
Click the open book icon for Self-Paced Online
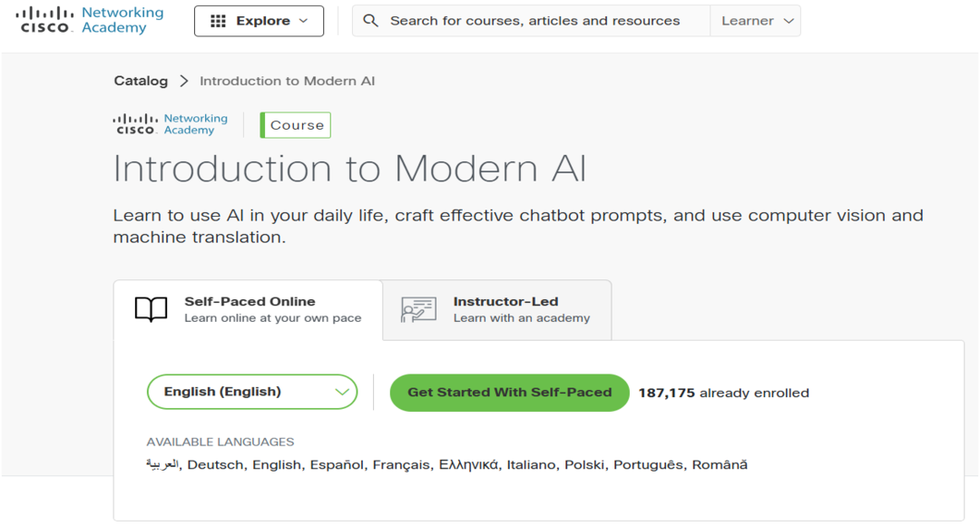point(152,309)
